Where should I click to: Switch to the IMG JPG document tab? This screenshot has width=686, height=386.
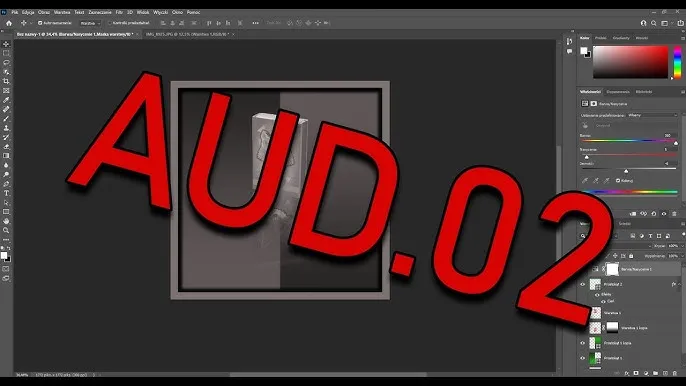[187, 34]
